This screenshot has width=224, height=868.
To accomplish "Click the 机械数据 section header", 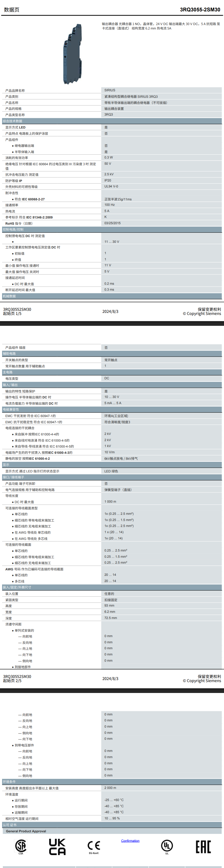I will click(x=112, y=296).
